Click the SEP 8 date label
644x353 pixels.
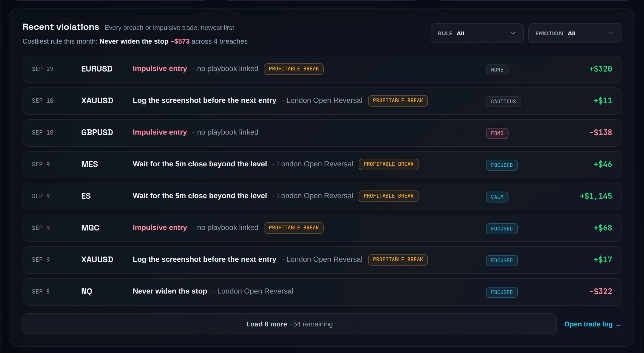(x=41, y=292)
